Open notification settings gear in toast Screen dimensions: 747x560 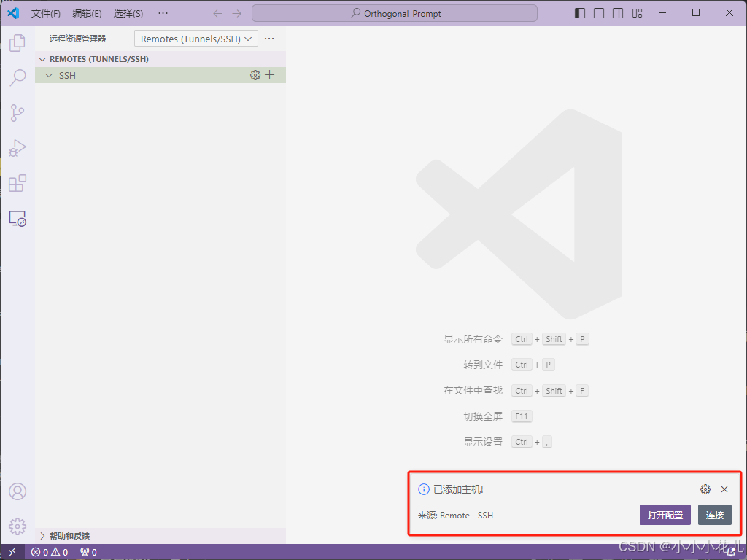click(x=705, y=489)
